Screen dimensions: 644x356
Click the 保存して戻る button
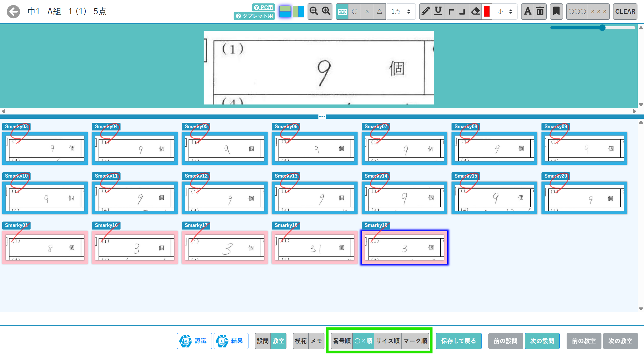tap(458, 341)
